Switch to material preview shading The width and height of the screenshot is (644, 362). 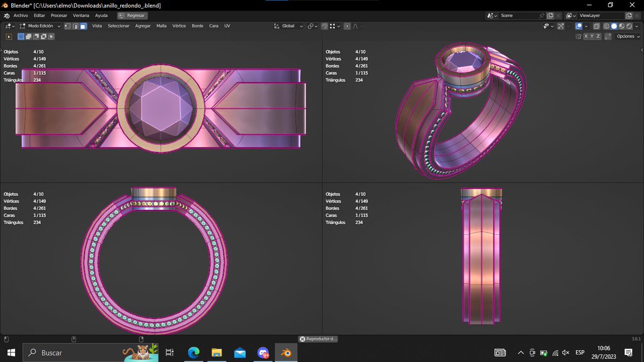(x=621, y=26)
